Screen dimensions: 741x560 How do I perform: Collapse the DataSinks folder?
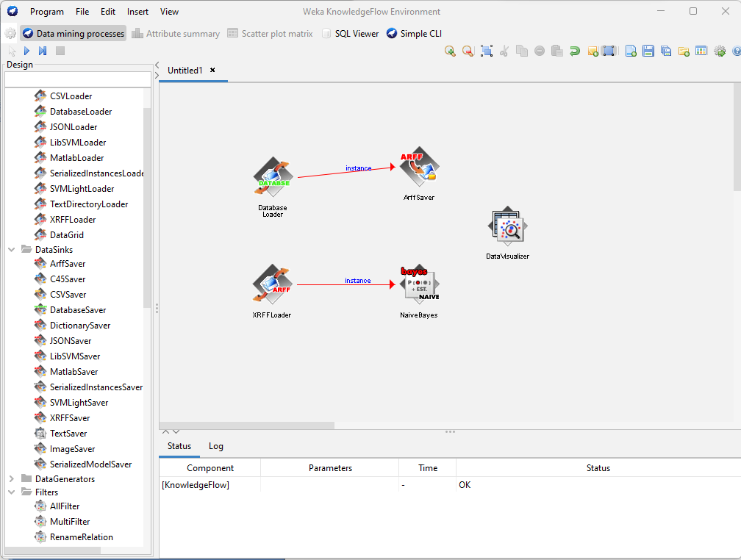click(12, 250)
